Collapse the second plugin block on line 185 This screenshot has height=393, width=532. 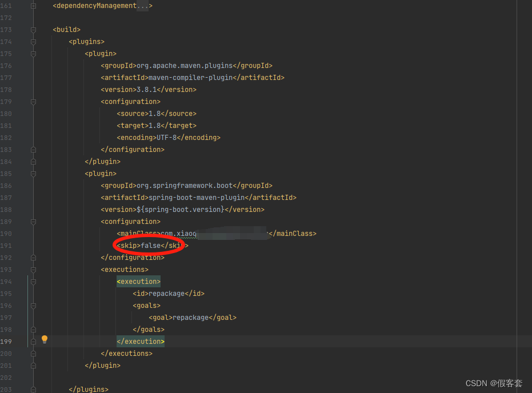point(33,173)
